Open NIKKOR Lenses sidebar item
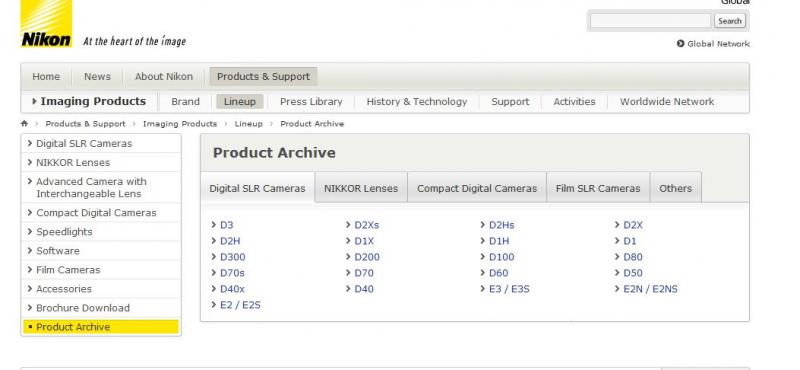Screen dimensions: 800x370 [x=101, y=162]
